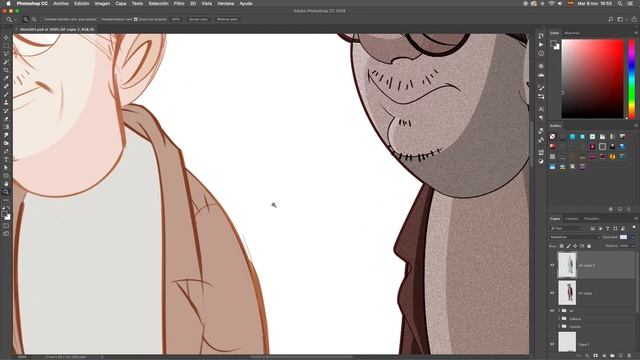Create a new group with the folder icon
Viewport: 640px width, 360px height.
pos(613,356)
